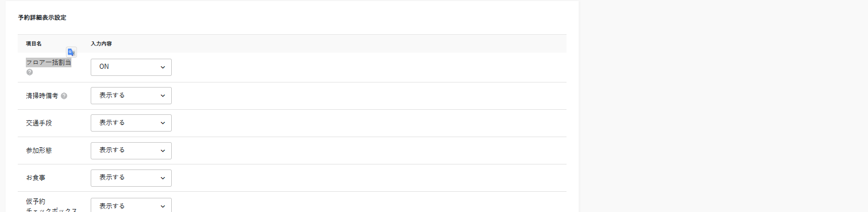Click the 清掃時備考 label text
The image size is (868, 212).
42,96
